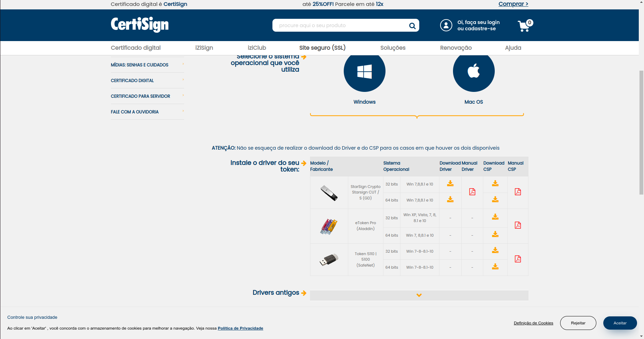Image resolution: width=644 pixels, height=339 pixels.
Task: Click the search magnifier icon
Action: coord(412,25)
